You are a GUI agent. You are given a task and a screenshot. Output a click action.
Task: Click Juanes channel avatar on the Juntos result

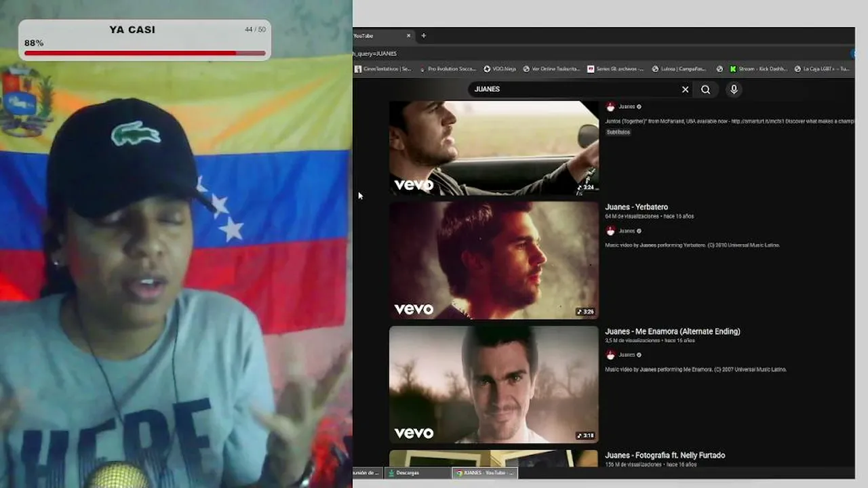[x=610, y=107]
